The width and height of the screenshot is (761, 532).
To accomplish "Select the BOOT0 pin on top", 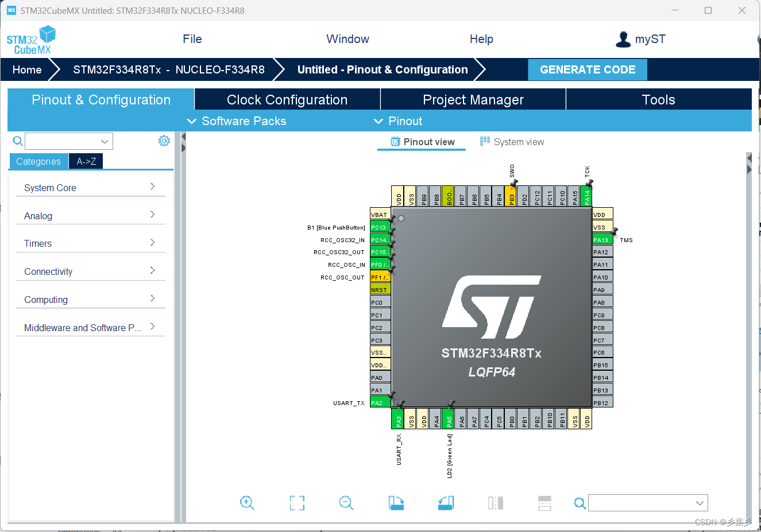I will [449, 196].
